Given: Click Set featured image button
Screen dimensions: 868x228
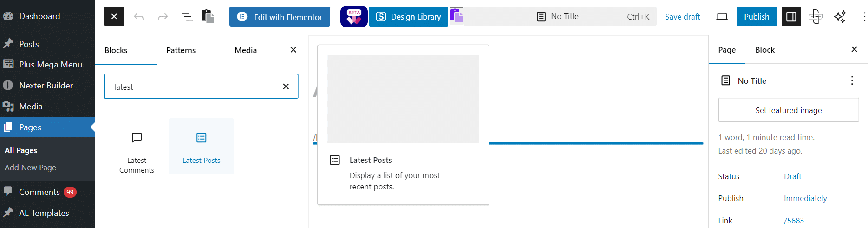Looking at the screenshot, I should coord(789,110).
